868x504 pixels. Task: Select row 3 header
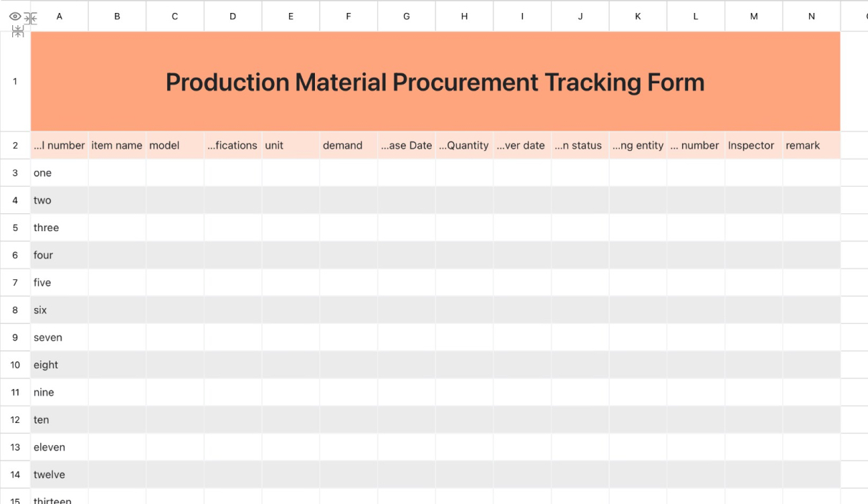(x=15, y=173)
